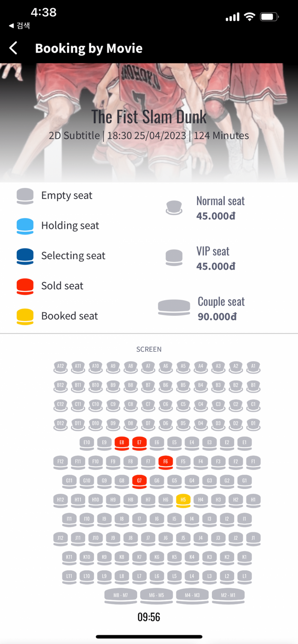The image size is (298, 644).
Task: Return to search via the 검색 link
Action: click(x=20, y=26)
